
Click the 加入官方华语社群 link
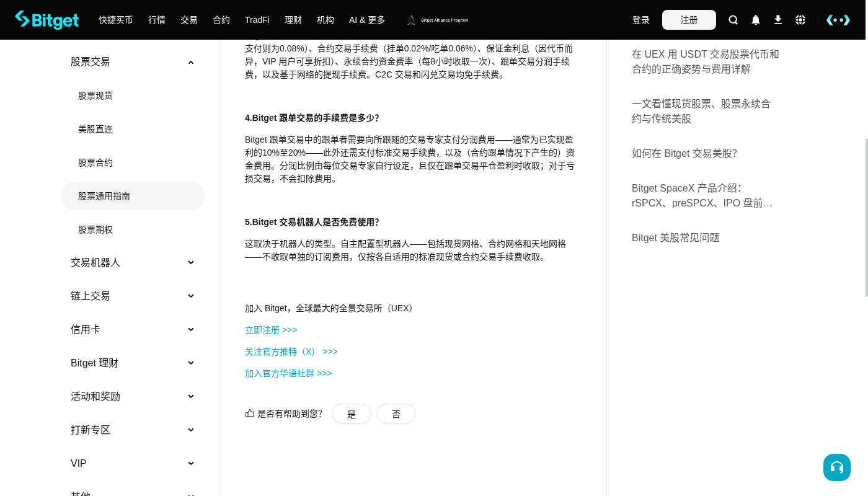pos(288,373)
